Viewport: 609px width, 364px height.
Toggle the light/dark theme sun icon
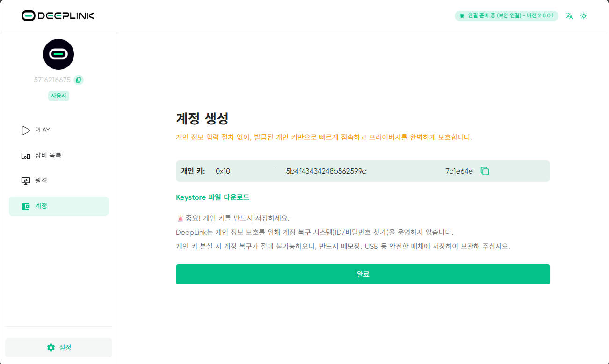click(x=584, y=16)
